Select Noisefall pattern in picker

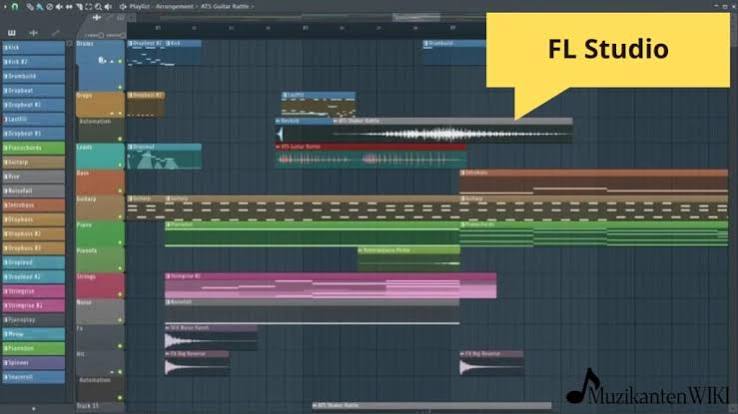(x=33, y=191)
